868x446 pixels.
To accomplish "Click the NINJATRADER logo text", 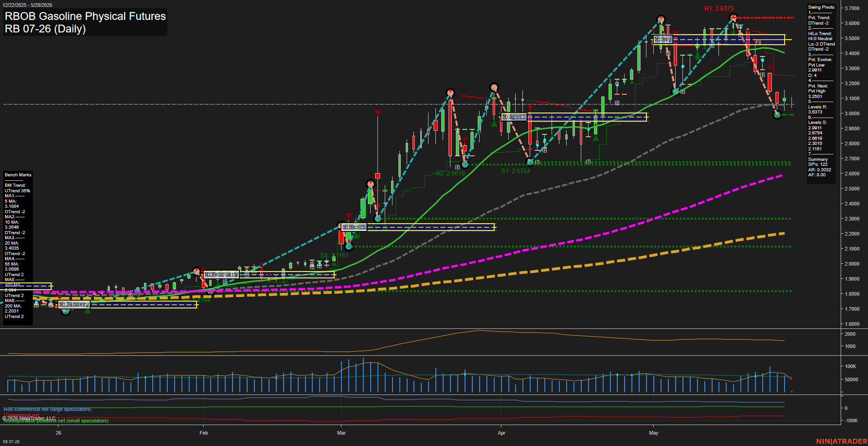I will 842,441.
